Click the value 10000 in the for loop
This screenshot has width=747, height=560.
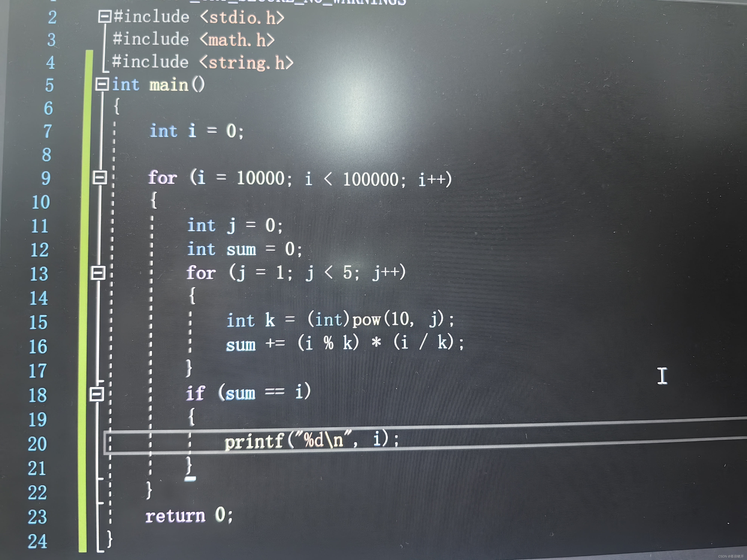(x=260, y=178)
